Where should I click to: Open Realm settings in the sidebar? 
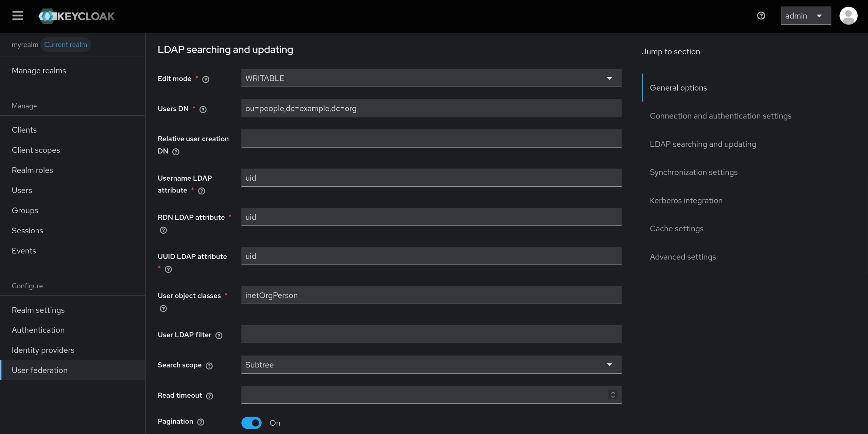[38, 310]
